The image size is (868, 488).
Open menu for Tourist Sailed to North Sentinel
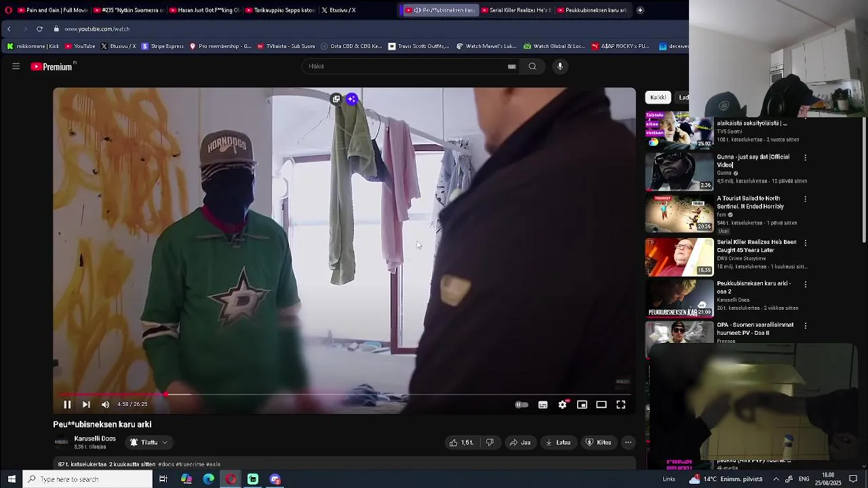tap(805, 199)
